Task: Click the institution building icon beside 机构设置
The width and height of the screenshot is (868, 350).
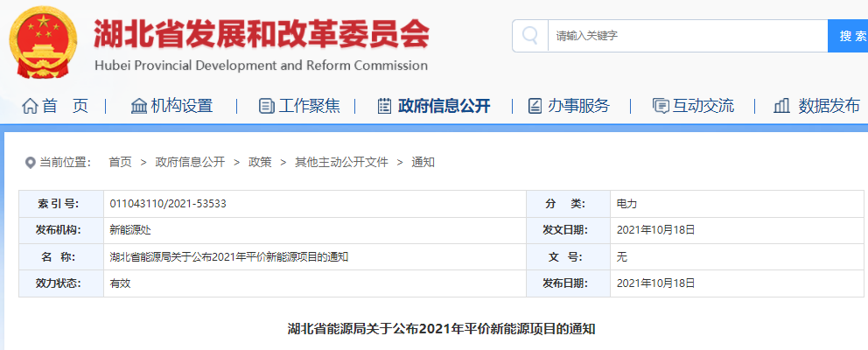Action: click(138, 106)
